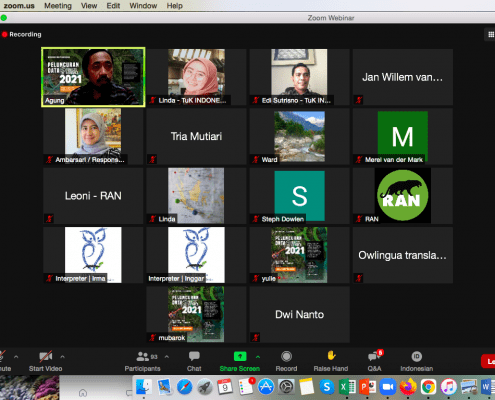495x400 pixels.
Task: Start recording with the Record icon
Action: click(286, 356)
